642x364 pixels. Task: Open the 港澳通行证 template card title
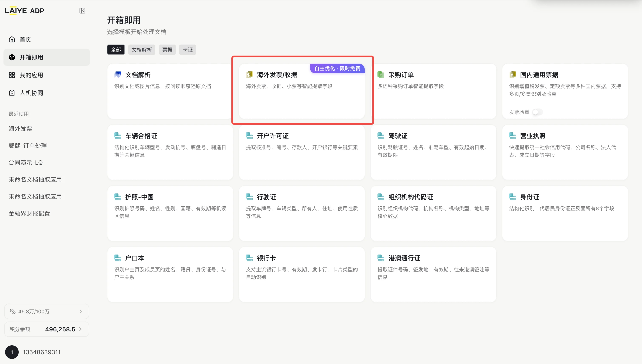point(404,258)
